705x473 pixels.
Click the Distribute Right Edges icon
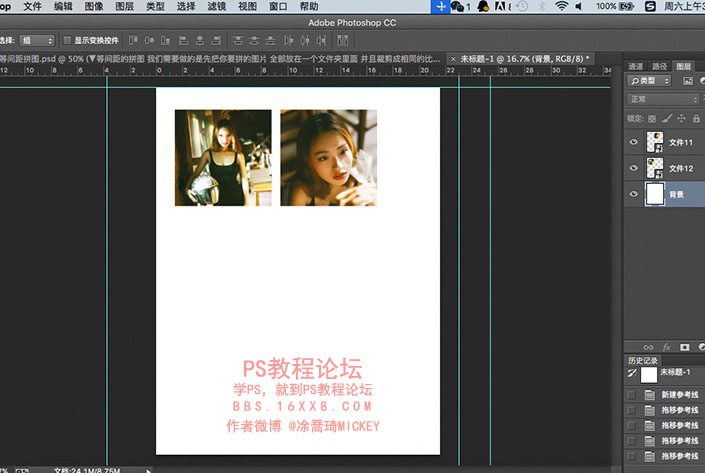tap(321, 40)
